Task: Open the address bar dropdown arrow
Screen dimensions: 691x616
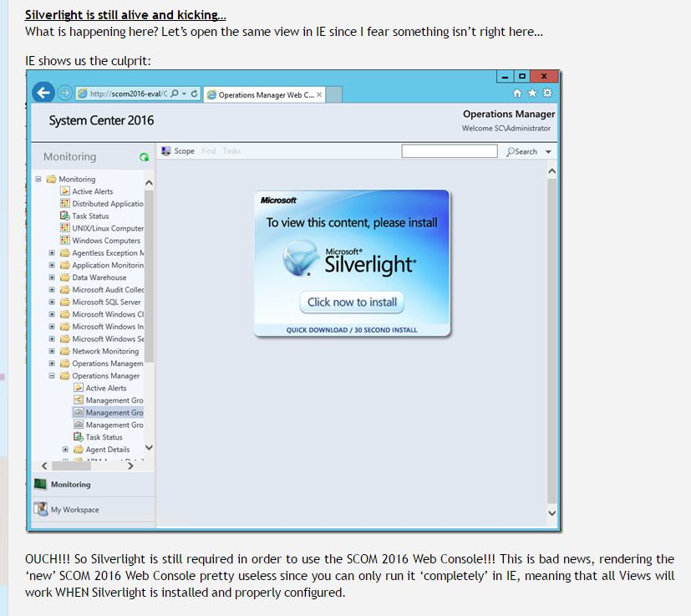Action: click(x=184, y=94)
